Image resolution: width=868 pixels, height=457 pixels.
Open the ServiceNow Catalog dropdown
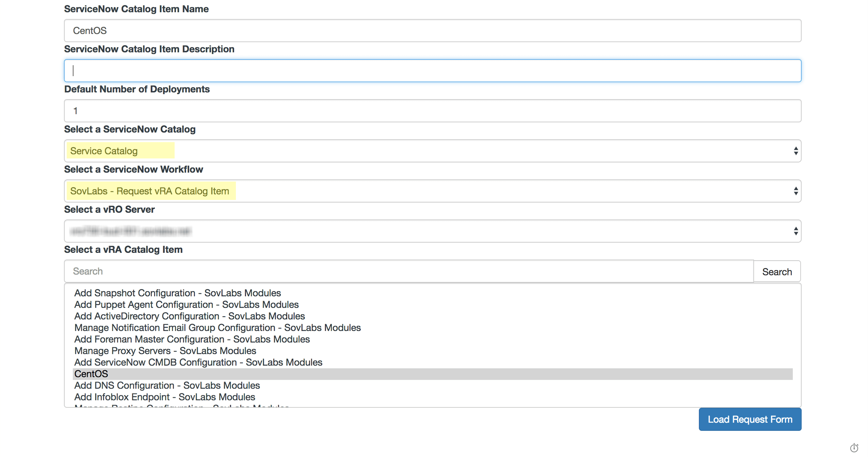[x=432, y=151]
